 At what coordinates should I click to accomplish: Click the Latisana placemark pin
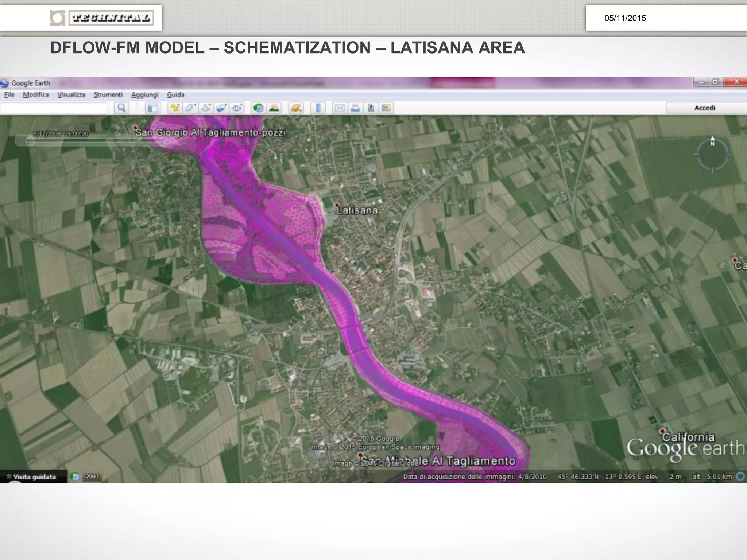point(337,205)
